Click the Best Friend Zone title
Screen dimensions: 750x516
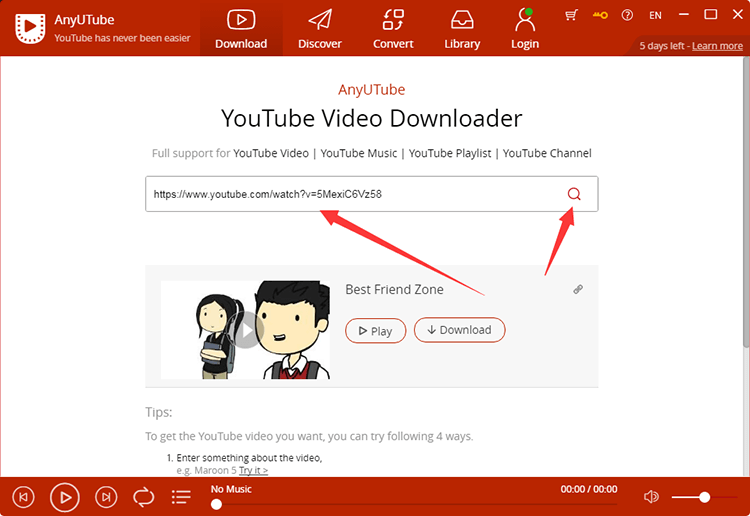pos(394,289)
